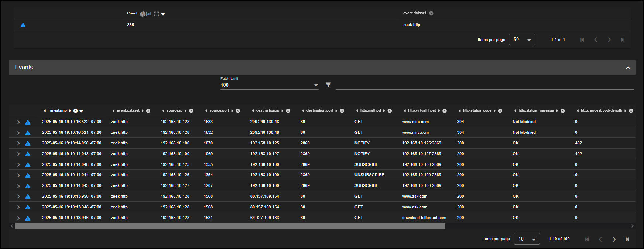Expand the UNSUBSCRIBE event row
This screenshot has width=644, height=249.
(x=18, y=175)
